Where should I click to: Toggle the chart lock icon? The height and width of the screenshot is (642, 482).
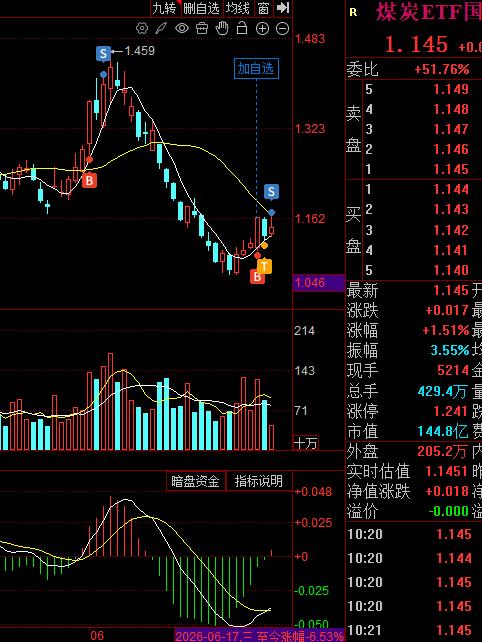coord(242,28)
